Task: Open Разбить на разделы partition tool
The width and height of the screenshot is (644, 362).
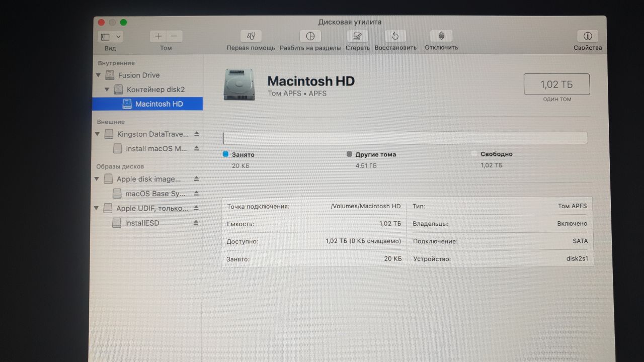Action: click(310, 36)
